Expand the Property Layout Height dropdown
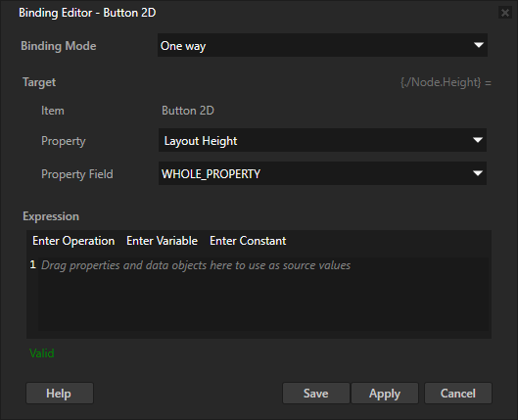This screenshot has width=518, height=420. (322, 140)
